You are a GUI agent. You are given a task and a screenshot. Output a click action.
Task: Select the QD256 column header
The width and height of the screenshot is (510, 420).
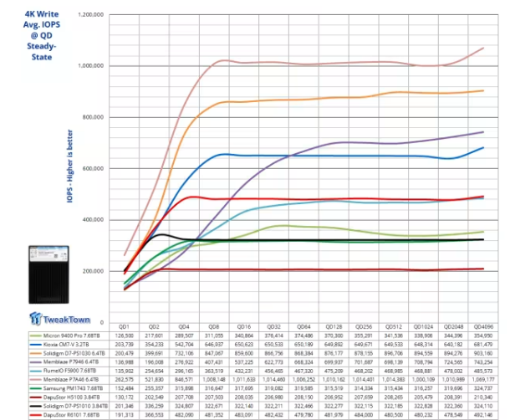click(364, 327)
